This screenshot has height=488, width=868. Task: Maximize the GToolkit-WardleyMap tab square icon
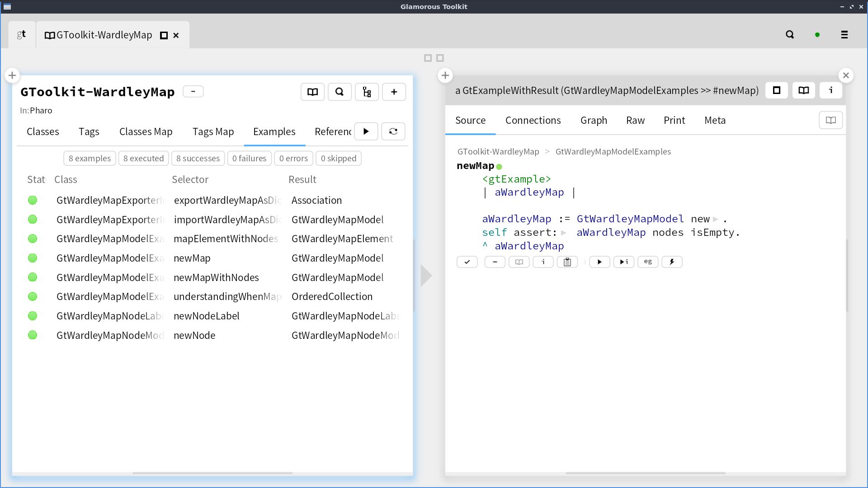pyautogui.click(x=164, y=35)
